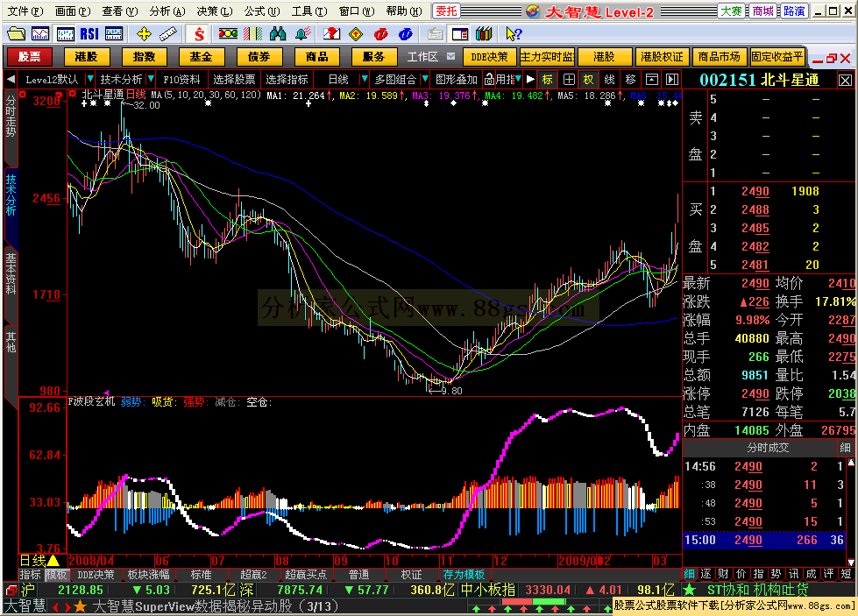
Task: Click the DDE决策 workspace button
Action: click(x=489, y=56)
